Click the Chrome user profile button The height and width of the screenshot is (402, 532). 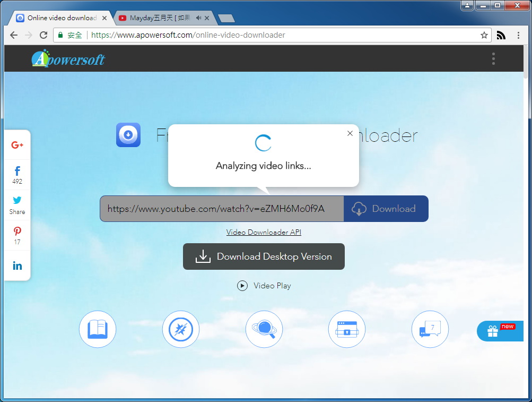(x=467, y=5)
